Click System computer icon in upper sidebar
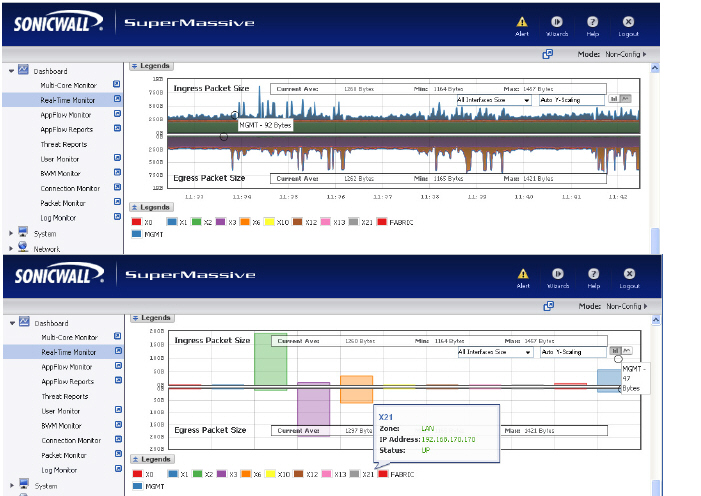This screenshot has height=496, width=701. 23,232
